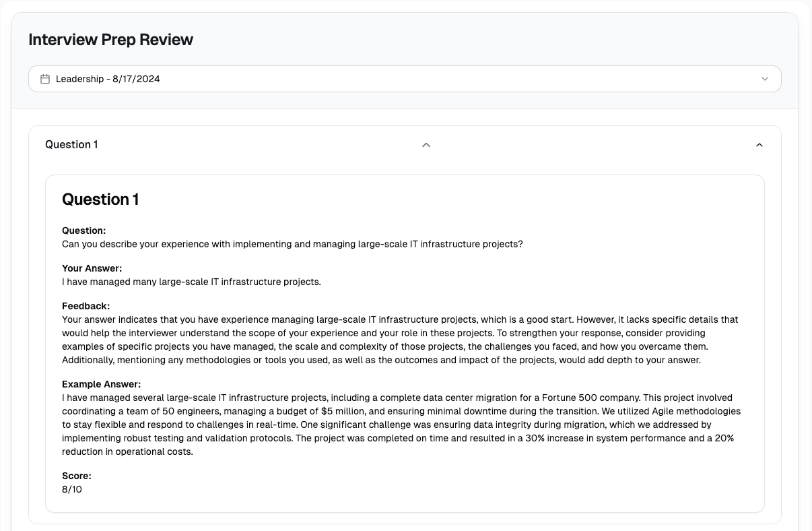
Task: Click "Agile methodologies" in the example answer
Action: pos(698,411)
